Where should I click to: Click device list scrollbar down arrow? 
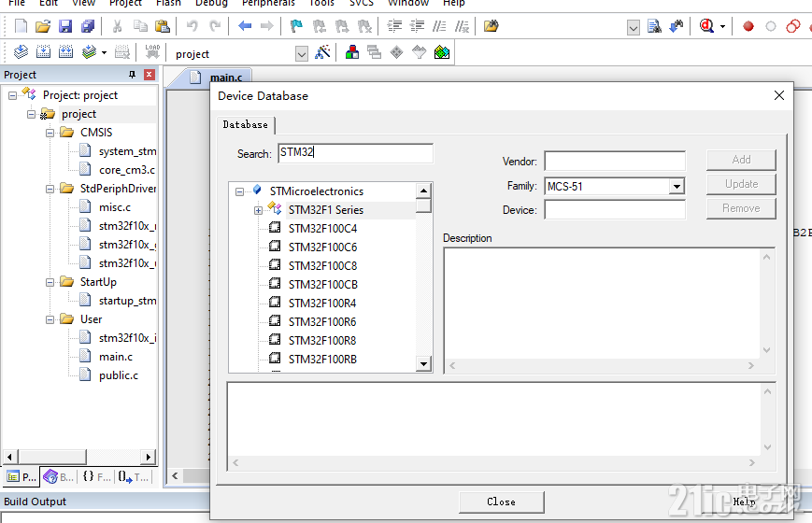(423, 364)
